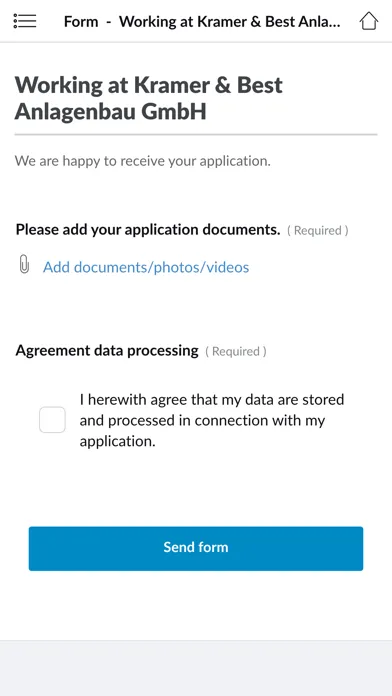The image size is (392, 696).
Task: Tick the data processing agreement checkbox
Action: pyautogui.click(x=52, y=419)
